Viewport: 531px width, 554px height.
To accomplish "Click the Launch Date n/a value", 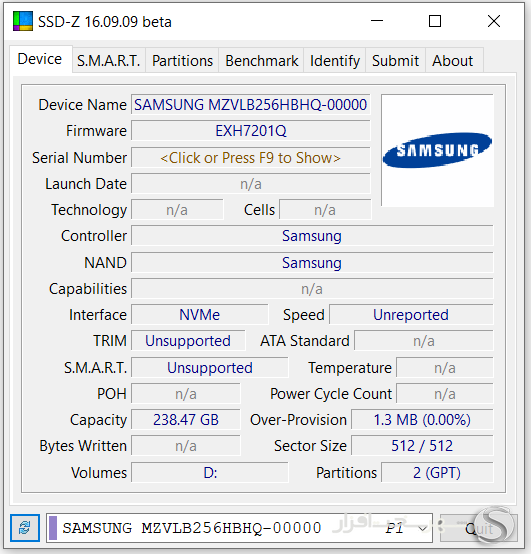I will 251,184.
